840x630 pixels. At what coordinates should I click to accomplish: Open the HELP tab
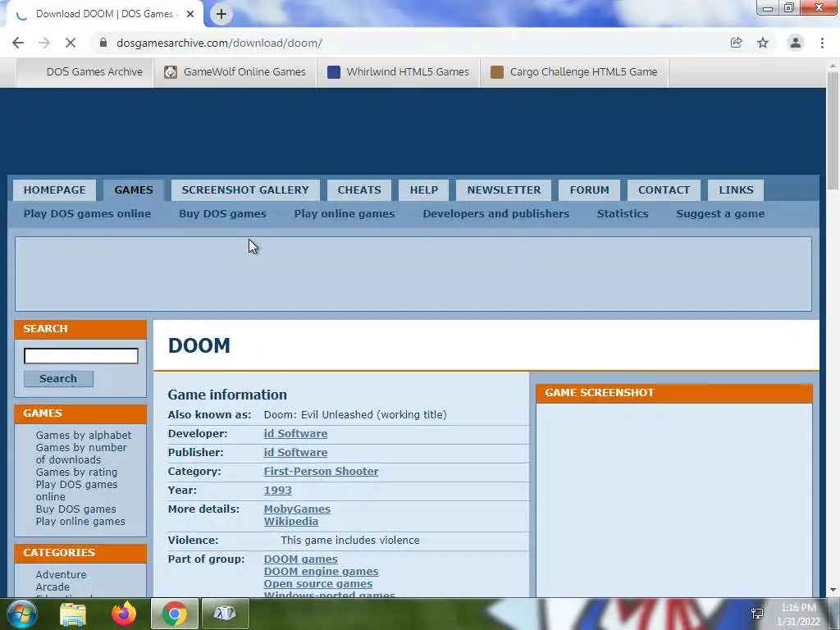[424, 190]
